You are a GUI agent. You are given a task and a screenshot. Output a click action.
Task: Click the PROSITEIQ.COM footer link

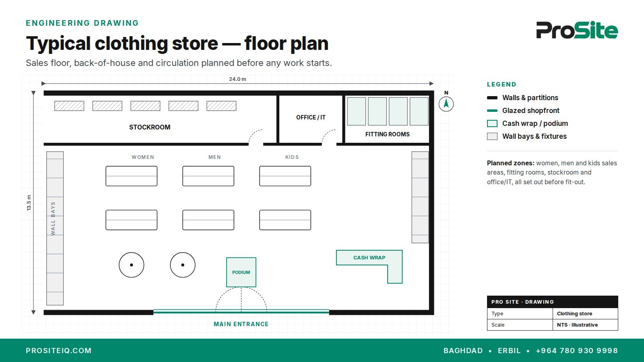point(59,351)
